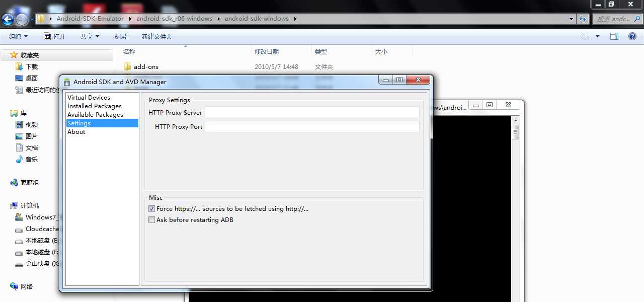This screenshot has height=302, width=644.
Task: Click the Explorer search box
Action: [x=613, y=19]
